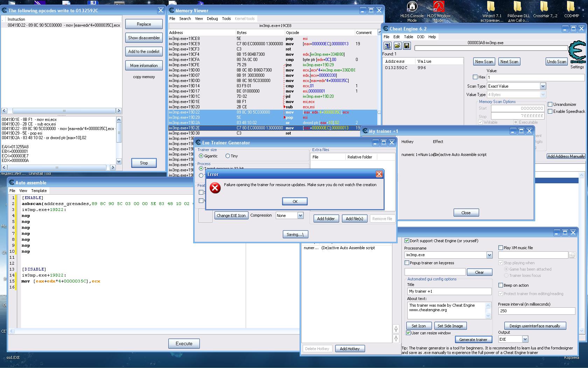Open the Winject 7.1 desktop folder
The image size is (588, 368).
click(492, 12)
